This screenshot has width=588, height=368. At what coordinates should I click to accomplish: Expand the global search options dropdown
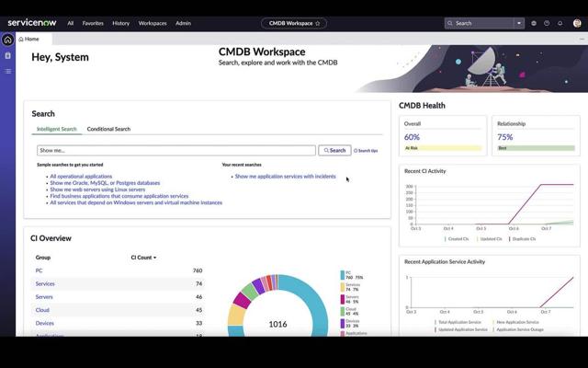point(519,23)
